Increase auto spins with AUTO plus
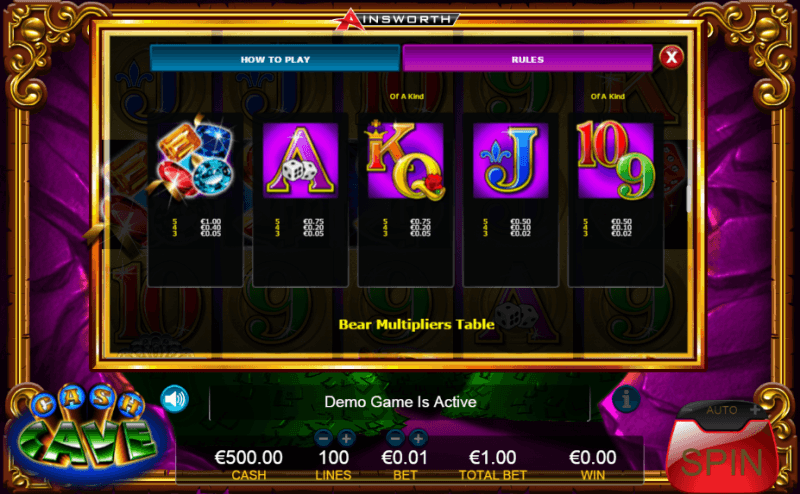The height and width of the screenshot is (494, 800). [755, 410]
